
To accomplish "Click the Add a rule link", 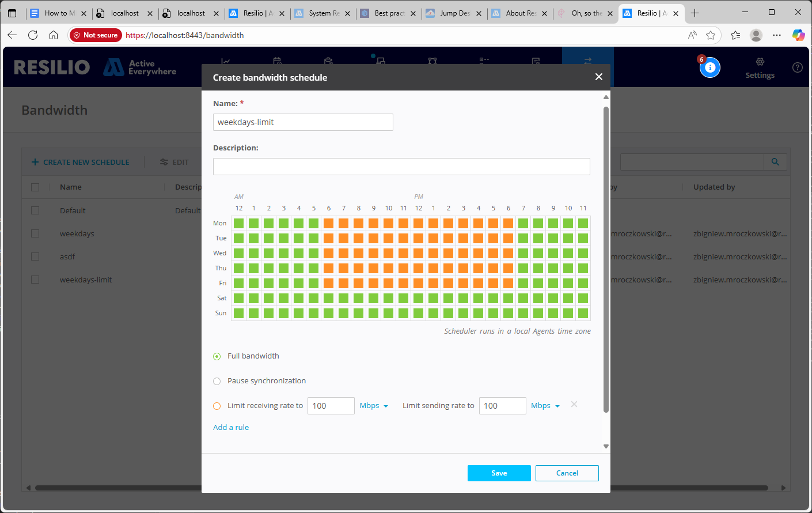I will coord(231,428).
